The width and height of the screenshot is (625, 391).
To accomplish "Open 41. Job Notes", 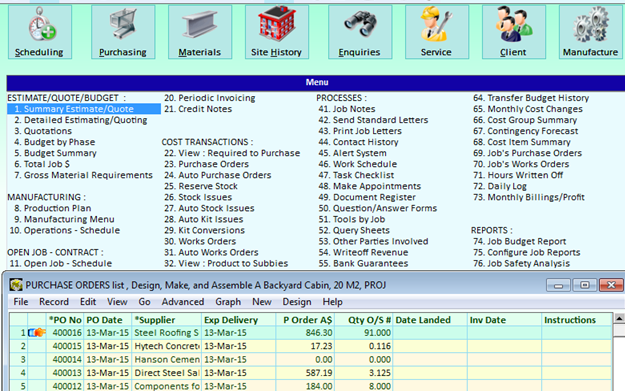I will click(x=347, y=109).
